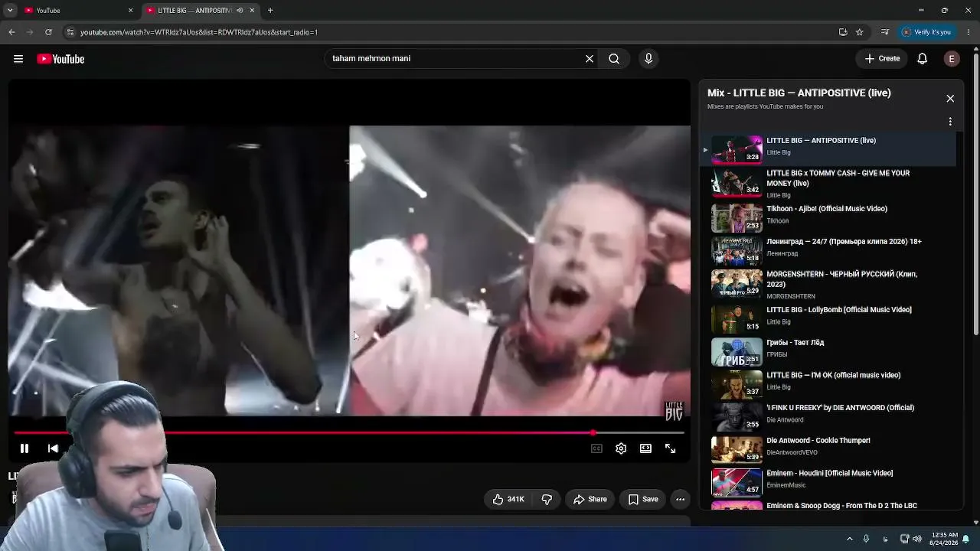Open LITTLE BIG — I'M OK thumbnail
Screen dimensions: 980x551
(737, 385)
